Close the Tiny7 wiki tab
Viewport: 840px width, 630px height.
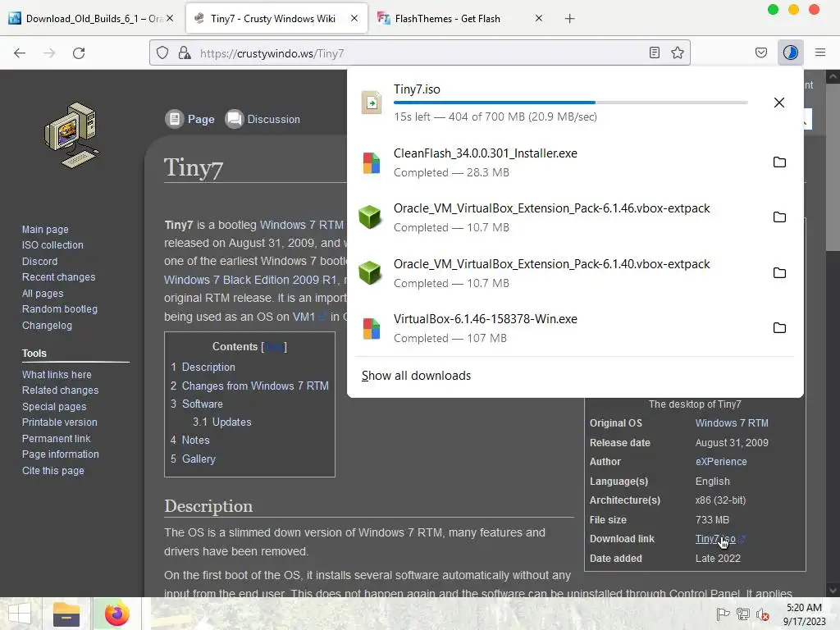(354, 18)
